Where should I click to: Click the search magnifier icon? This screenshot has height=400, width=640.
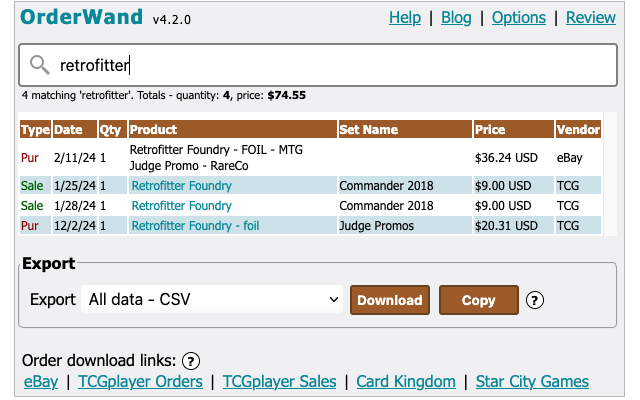pyautogui.click(x=40, y=66)
